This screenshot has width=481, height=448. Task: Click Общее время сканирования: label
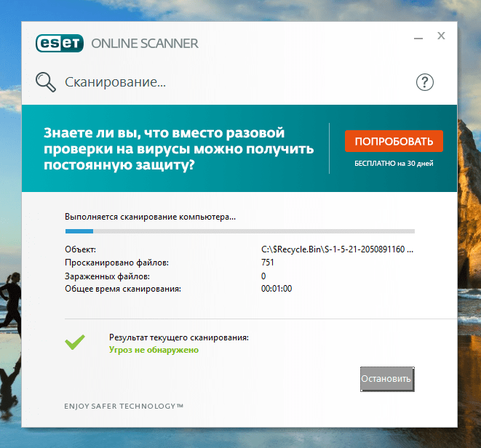123,289
